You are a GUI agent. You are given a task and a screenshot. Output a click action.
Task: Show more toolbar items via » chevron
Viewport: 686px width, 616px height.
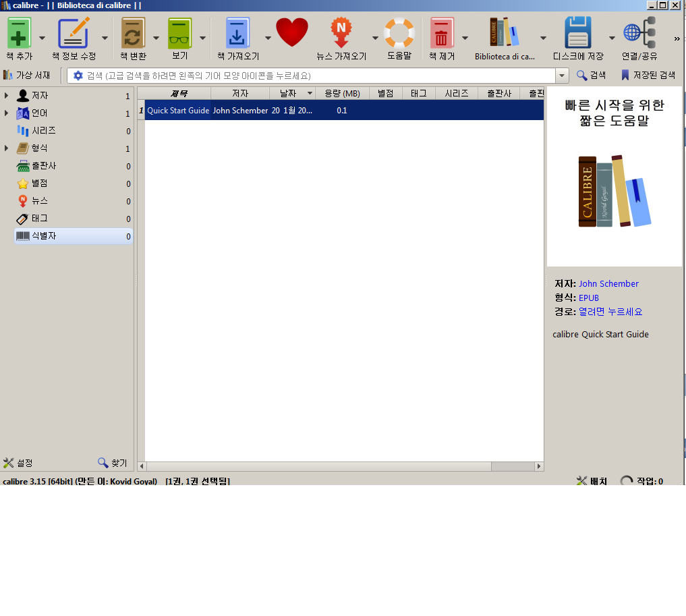pyautogui.click(x=677, y=38)
